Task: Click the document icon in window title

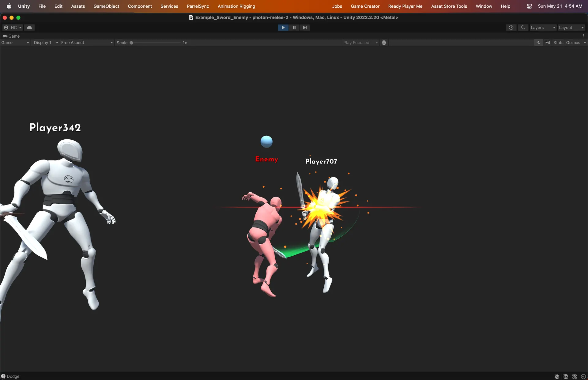Action: (x=191, y=17)
